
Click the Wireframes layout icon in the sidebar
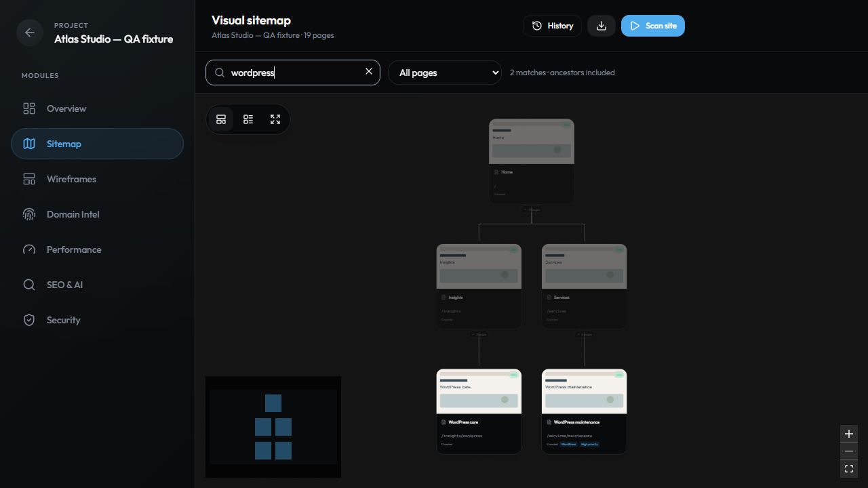(x=29, y=179)
